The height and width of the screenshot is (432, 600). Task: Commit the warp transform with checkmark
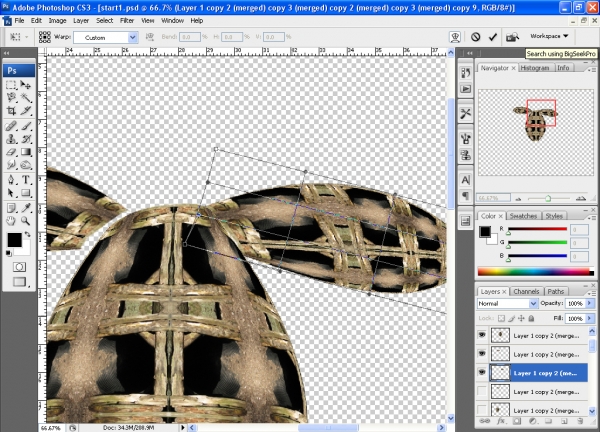492,37
